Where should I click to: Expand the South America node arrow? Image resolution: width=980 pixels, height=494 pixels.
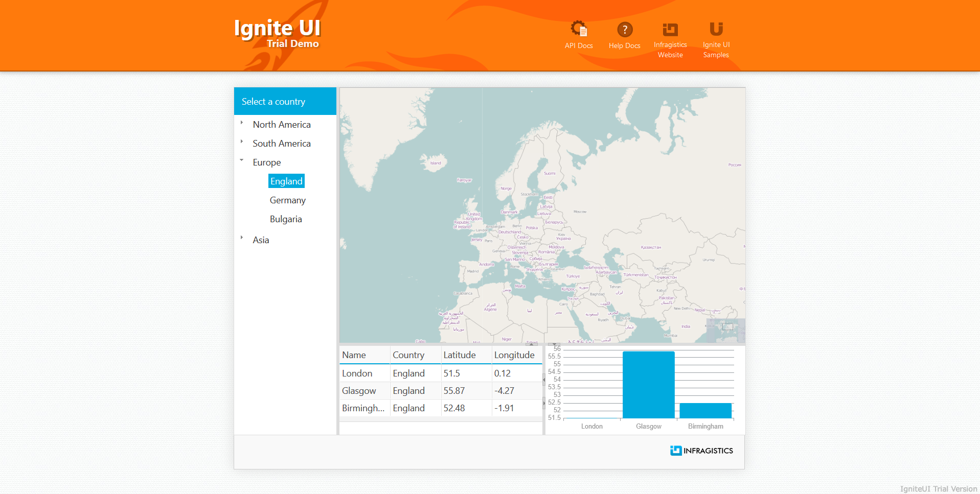click(x=242, y=142)
